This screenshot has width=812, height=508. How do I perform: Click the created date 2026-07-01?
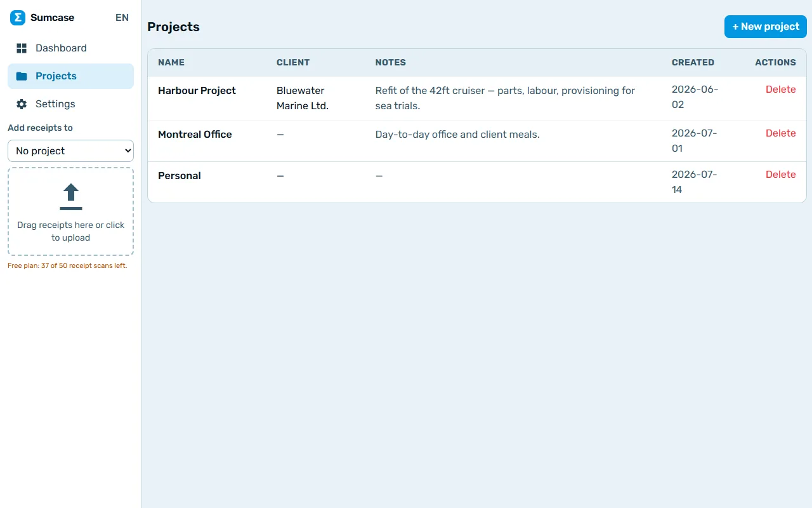(x=695, y=141)
